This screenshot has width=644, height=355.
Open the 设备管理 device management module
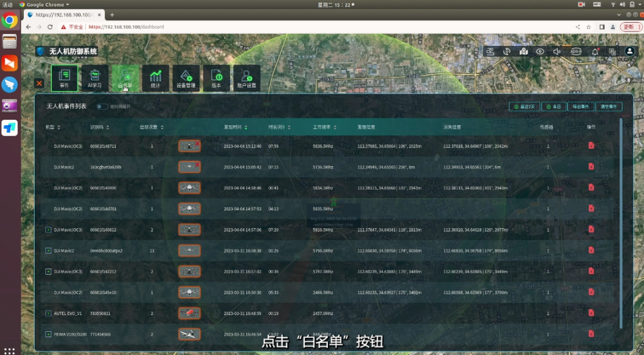[x=186, y=78]
